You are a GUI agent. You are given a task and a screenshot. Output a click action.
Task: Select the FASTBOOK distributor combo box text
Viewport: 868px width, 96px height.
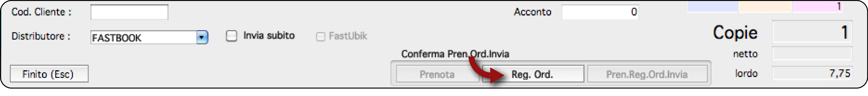144,38
